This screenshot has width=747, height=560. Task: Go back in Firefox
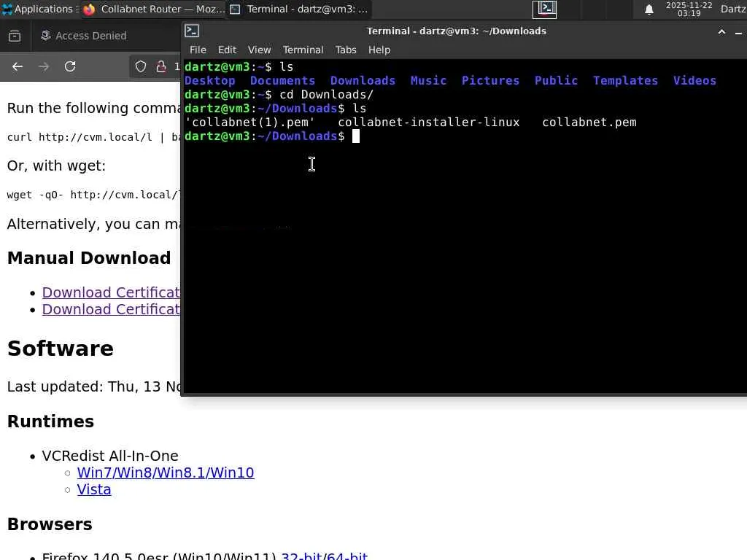18,66
